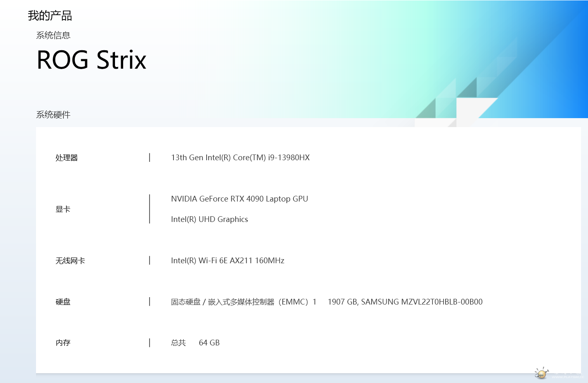This screenshot has height=383, width=588.
Task: Click the 64 GB memory value
Action: point(209,343)
